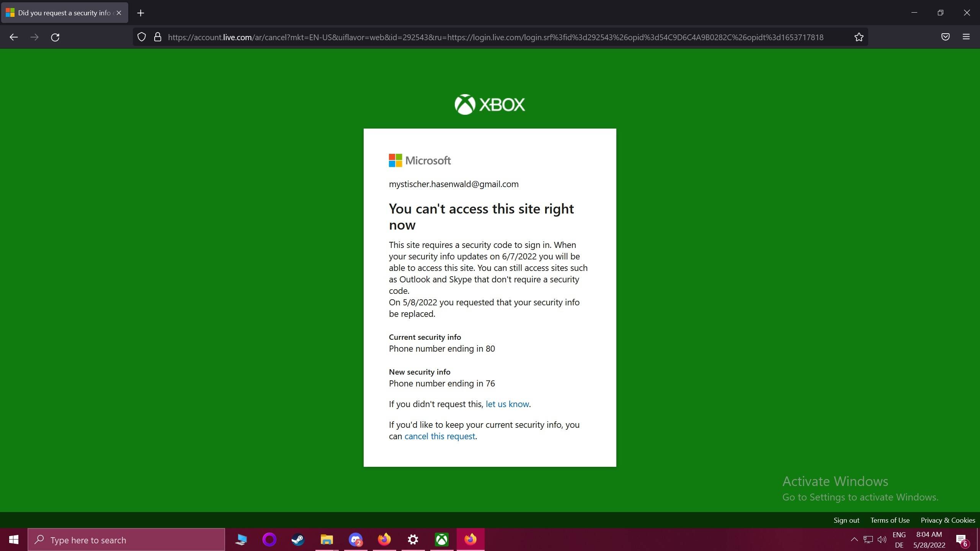Open the volume control in tray
The height and width of the screenshot is (551, 980).
(x=882, y=540)
